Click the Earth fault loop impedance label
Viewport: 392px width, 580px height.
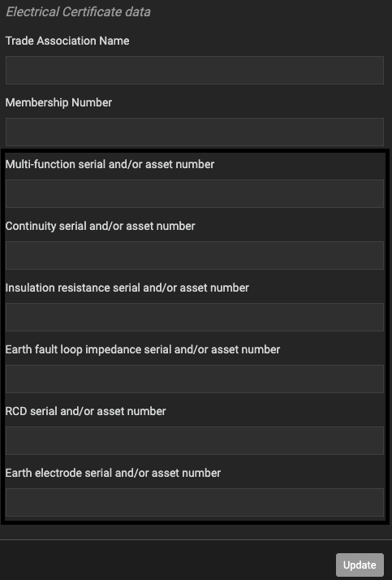(x=143, y=349)
